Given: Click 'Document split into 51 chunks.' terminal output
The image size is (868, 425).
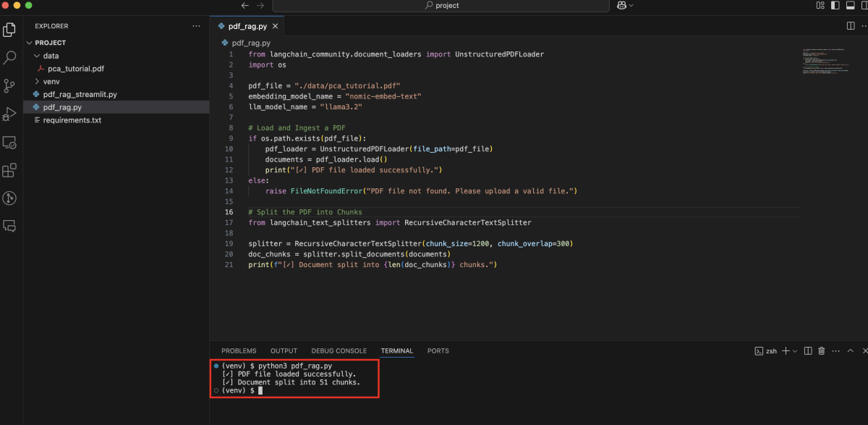Looking at the screenshot, I should click(x=299, y=382).
